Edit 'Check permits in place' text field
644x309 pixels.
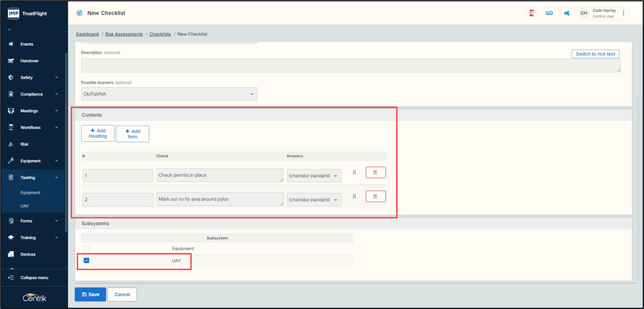tap(220, 175)
